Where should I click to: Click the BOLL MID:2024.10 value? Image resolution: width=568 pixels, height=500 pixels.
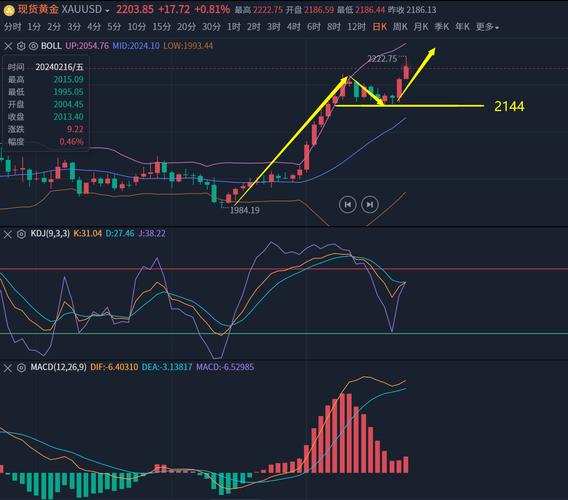(136, 46)
